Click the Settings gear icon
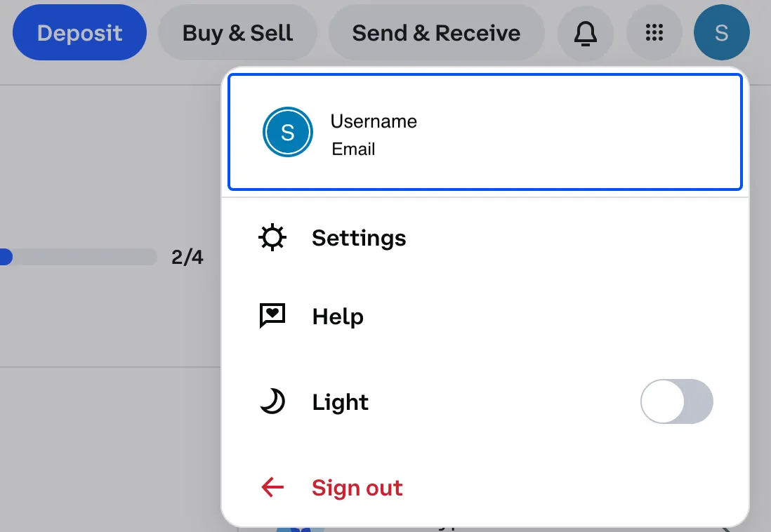 [272, 238]
